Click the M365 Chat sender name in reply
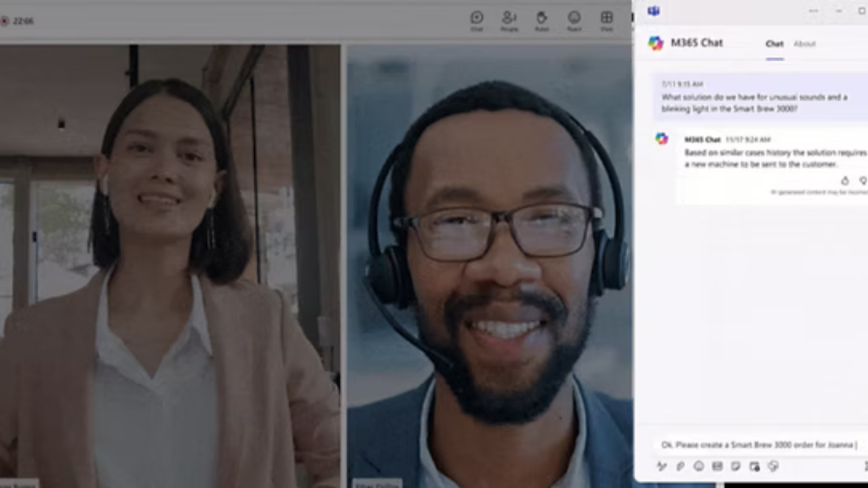This screenshot has width=868, height=488. point(702,140)
